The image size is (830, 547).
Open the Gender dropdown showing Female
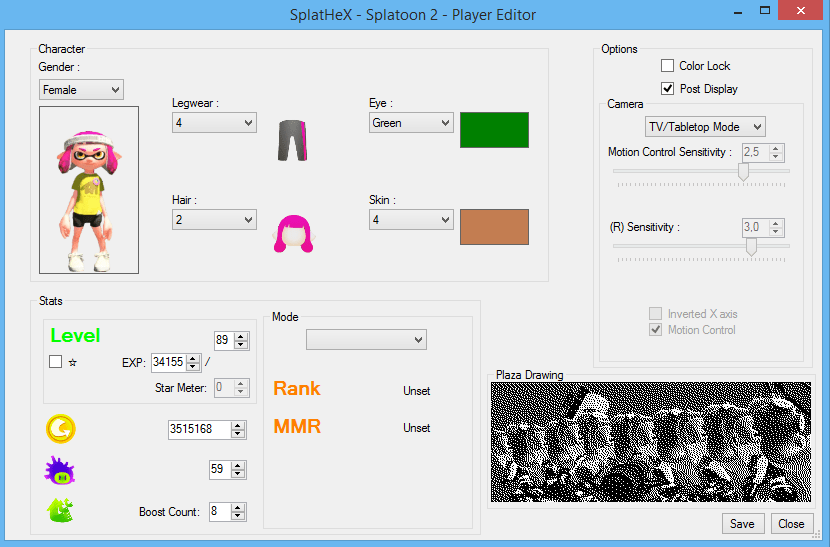pyautogui.click(x=82, y=89)
